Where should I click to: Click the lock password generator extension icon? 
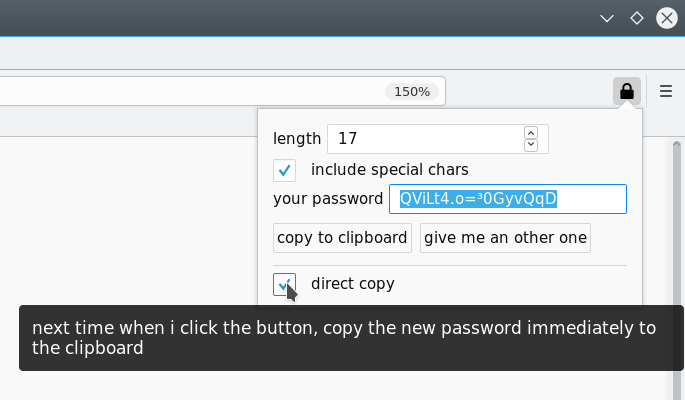(x=626, y=91)
